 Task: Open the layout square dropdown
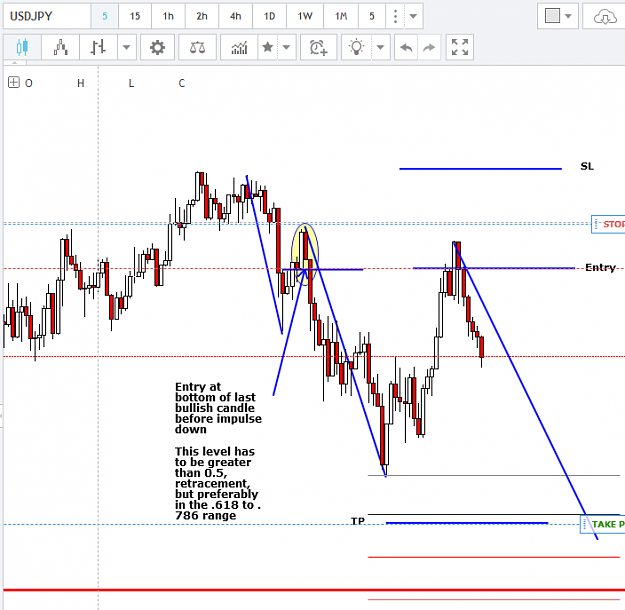coord(558,16)
